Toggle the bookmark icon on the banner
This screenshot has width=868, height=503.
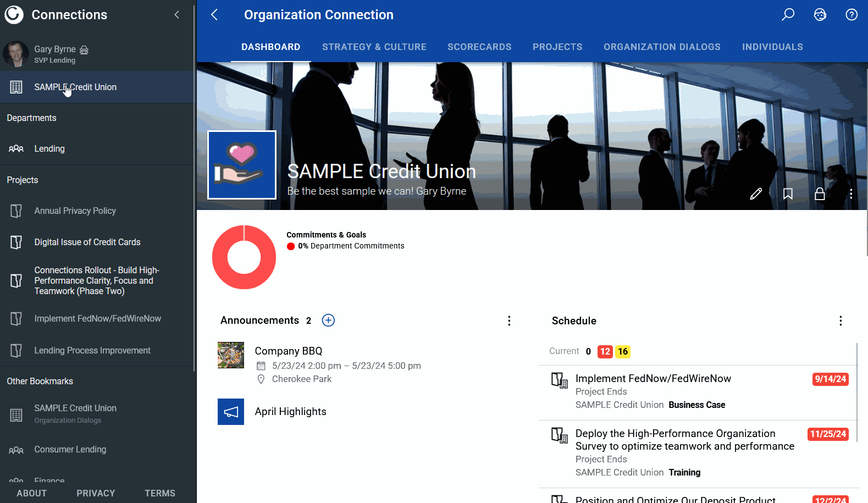788,194
